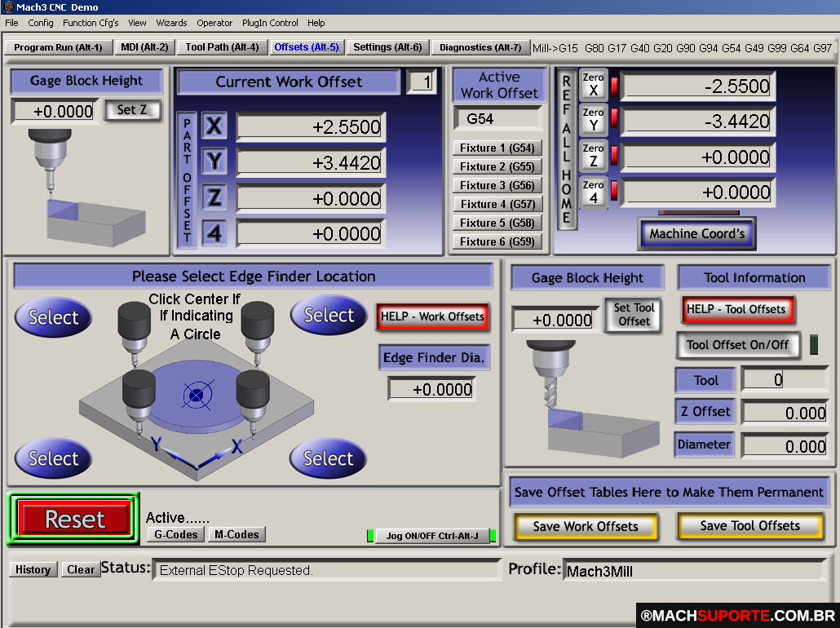Click Save Tool Offsets button

pos(750,526)
